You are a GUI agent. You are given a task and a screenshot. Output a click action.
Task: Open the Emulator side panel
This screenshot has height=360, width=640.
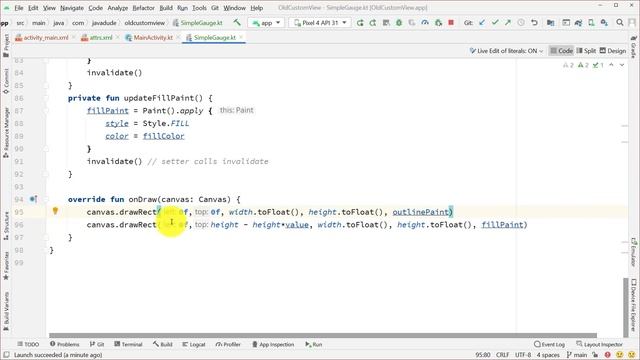coord(633,251)
